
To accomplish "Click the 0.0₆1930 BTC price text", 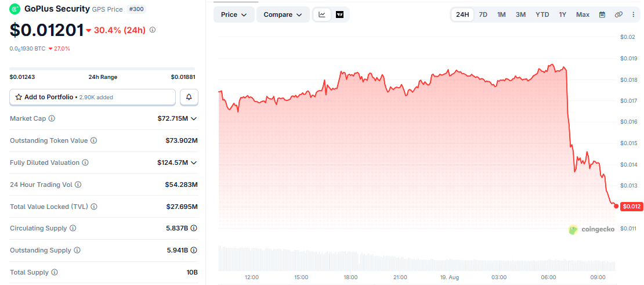I will [x=27, y=48].
